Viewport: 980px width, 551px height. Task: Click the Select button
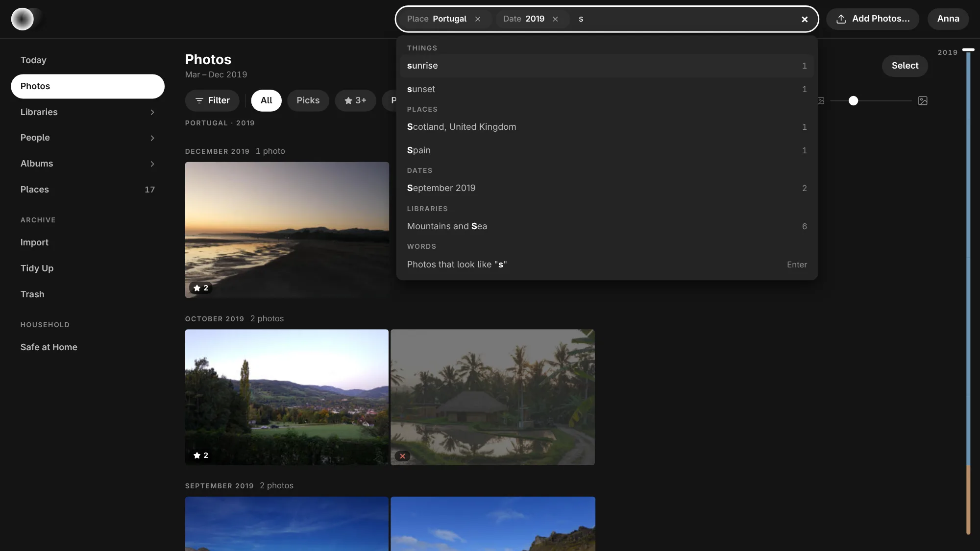tap(905, 66)
